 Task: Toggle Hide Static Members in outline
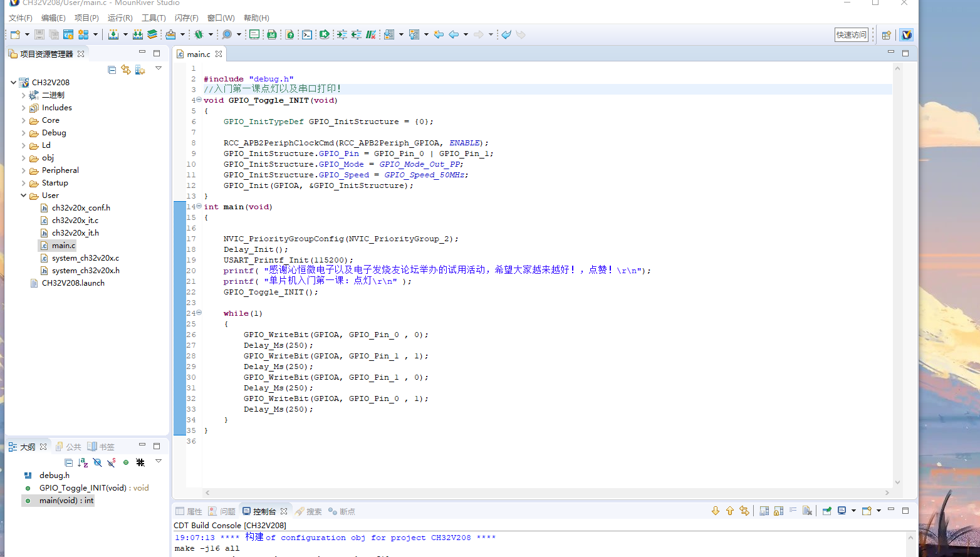(x=112, y=462)
